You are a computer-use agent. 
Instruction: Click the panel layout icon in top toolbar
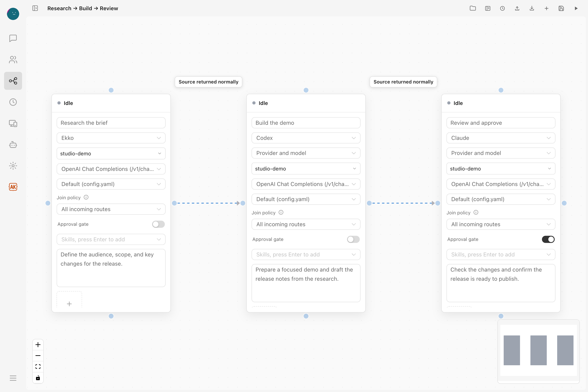(488, 8)
